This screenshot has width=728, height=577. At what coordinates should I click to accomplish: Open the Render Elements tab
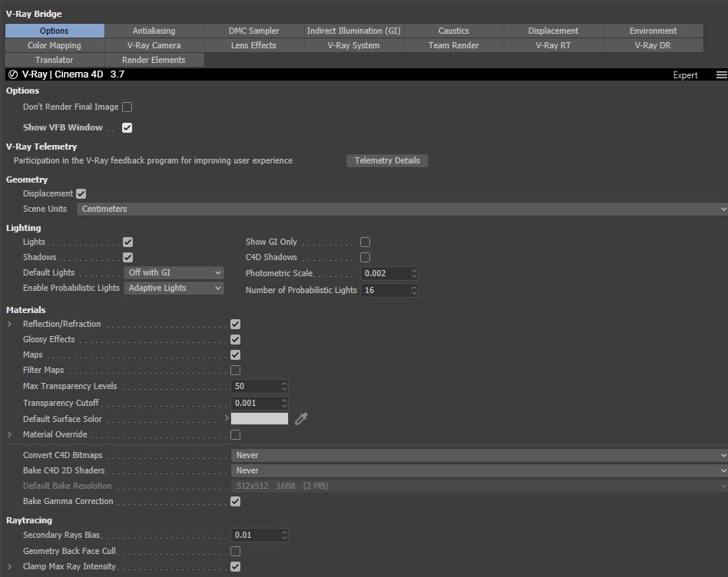[x=154, y=60]
